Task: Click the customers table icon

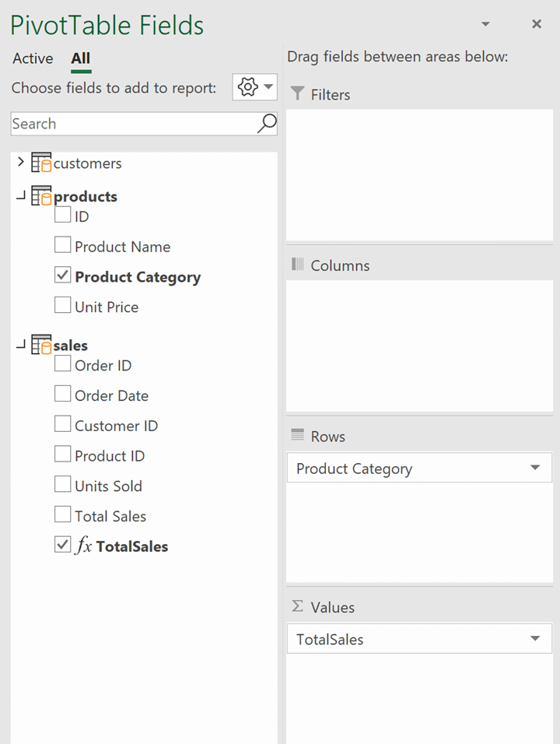Action: 40,163
